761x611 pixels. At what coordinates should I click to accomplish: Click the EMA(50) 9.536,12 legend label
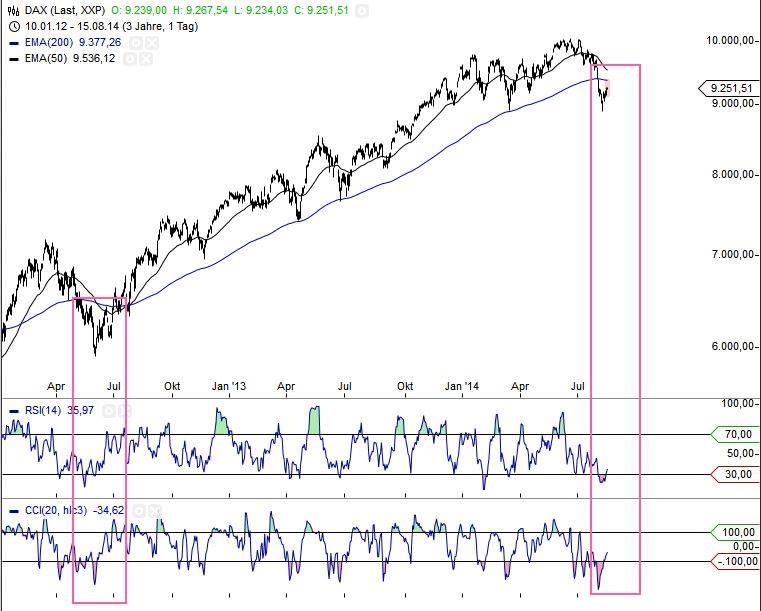point(70,59)
